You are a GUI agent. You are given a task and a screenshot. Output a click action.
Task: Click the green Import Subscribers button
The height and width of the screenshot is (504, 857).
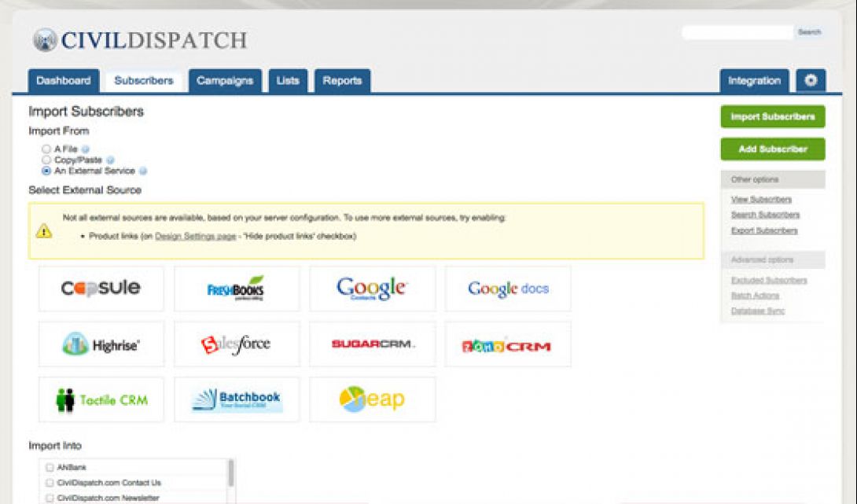773,116
